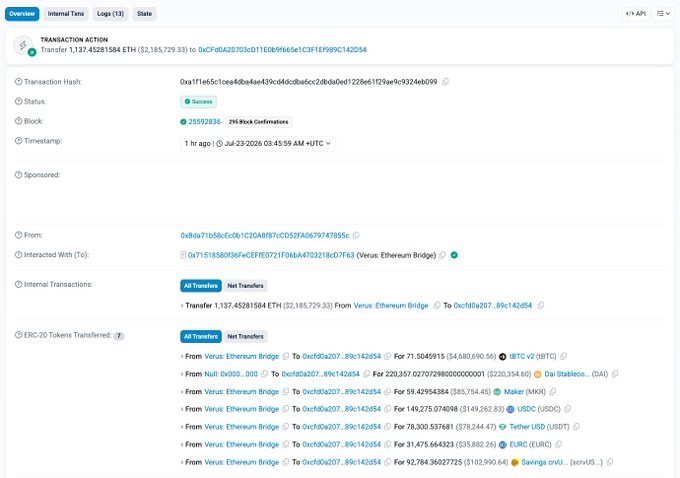Switch to the State tab
The image size is (680, 478).
[x=144, y=14]
